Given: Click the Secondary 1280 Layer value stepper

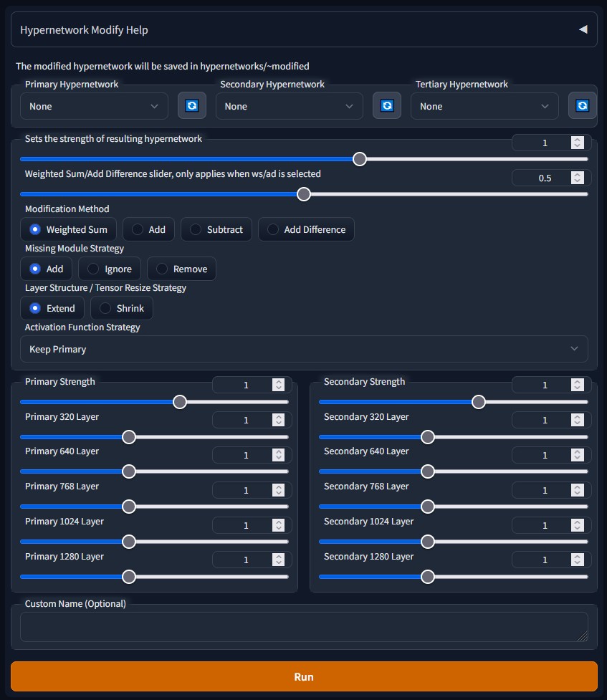Looking at the screenshot, I should coord(577,560).
